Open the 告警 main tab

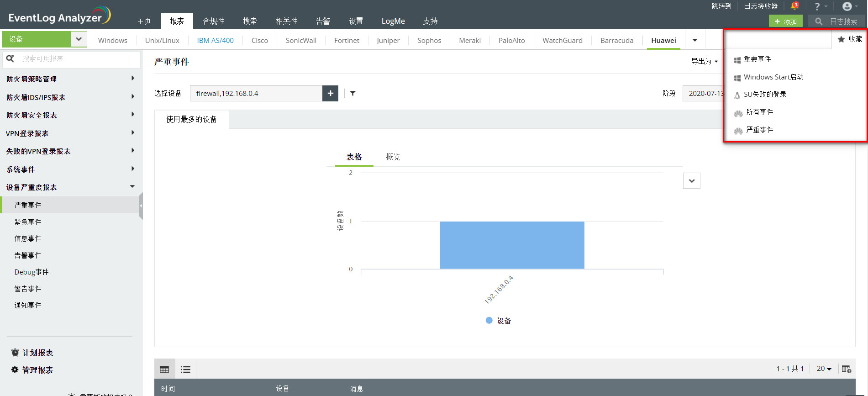323,21
